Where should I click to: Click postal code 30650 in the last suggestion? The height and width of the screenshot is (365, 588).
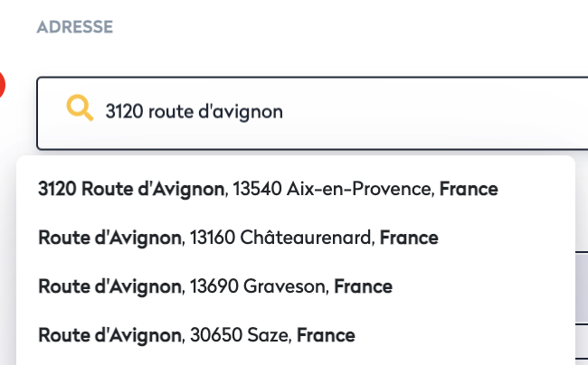[212, 336]
